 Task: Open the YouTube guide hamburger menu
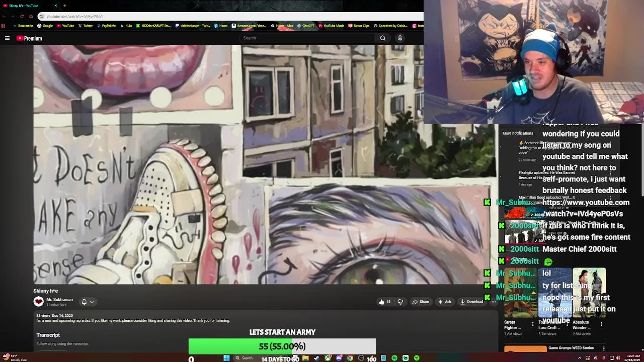coord(7,38)
